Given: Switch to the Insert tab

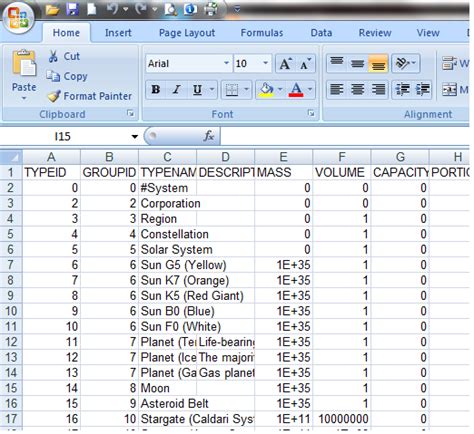Looking at the screenshot, I should tap(118, 33).
